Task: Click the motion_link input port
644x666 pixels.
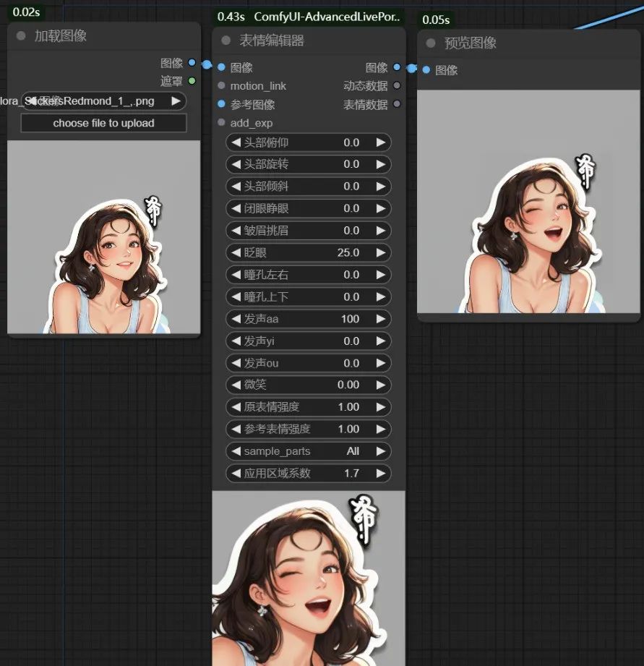Action: point(221,85)
